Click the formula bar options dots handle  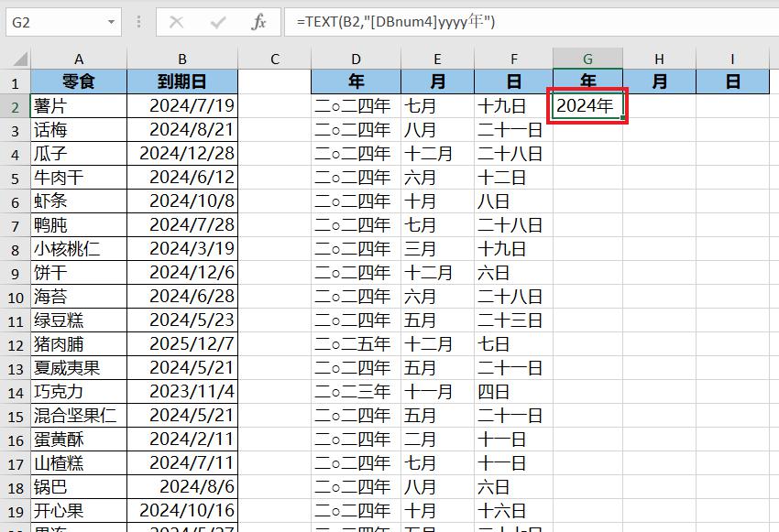(138, 22)
